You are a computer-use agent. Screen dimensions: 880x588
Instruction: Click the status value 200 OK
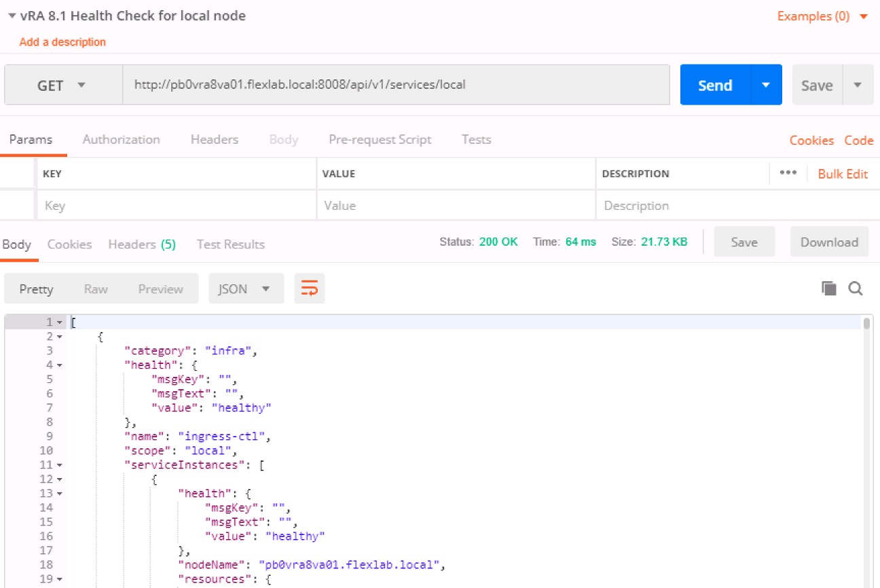click(x=498, y=242)
